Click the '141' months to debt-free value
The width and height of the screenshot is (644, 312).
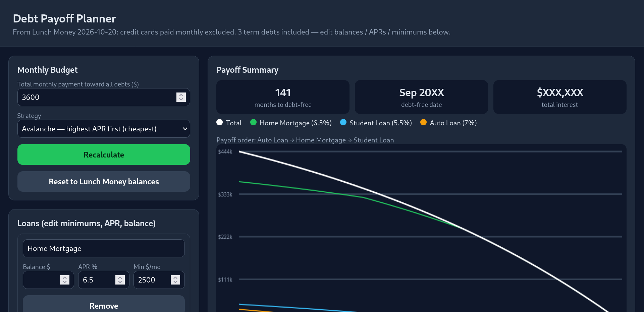pos(283,92)
